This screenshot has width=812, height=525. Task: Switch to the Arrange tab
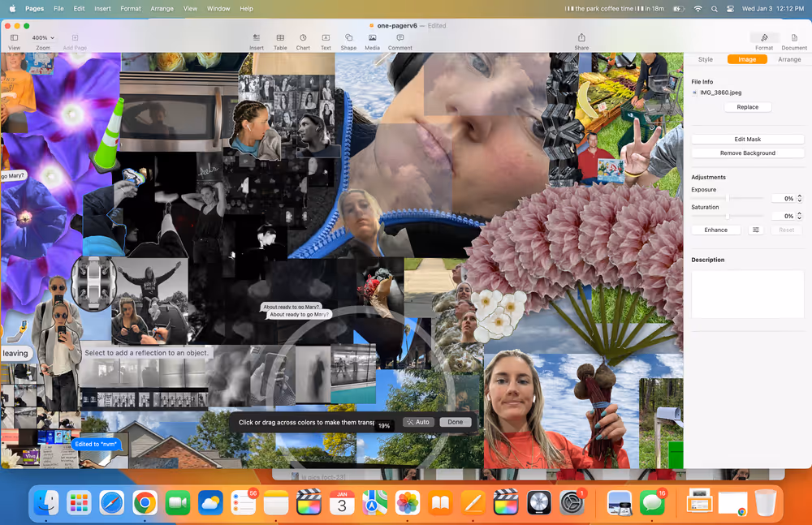coord(789,59)
